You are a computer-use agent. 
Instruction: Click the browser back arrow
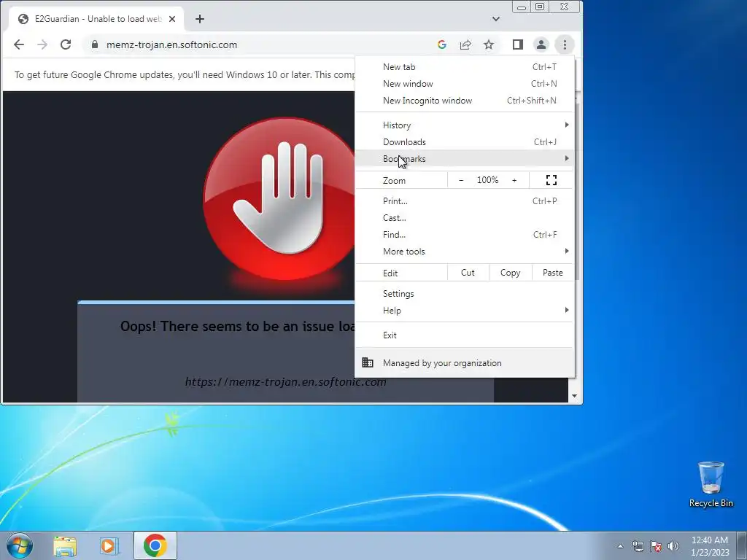point(18,44)
